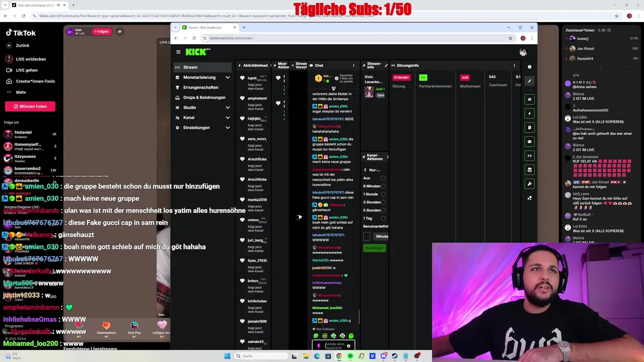Click the STREAMT Sitzung status badge
The width and height of the screenshot is (644, 362).
click(x=401, y=77)
